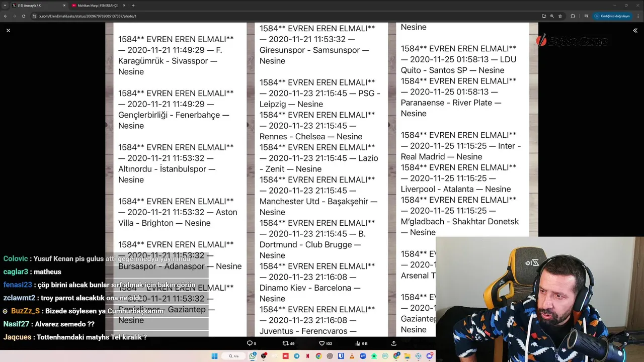Screen dimensions: 644x362
Task: Click the 'Altınordu - İstanbulspor' entry text
Action: 167,169
